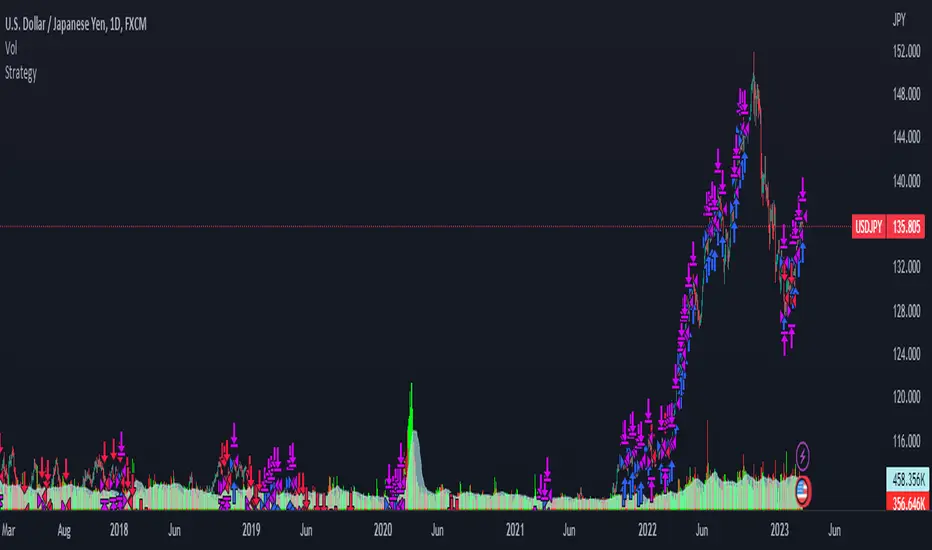Click the 2020 time axis label

(x=383, y=530)
